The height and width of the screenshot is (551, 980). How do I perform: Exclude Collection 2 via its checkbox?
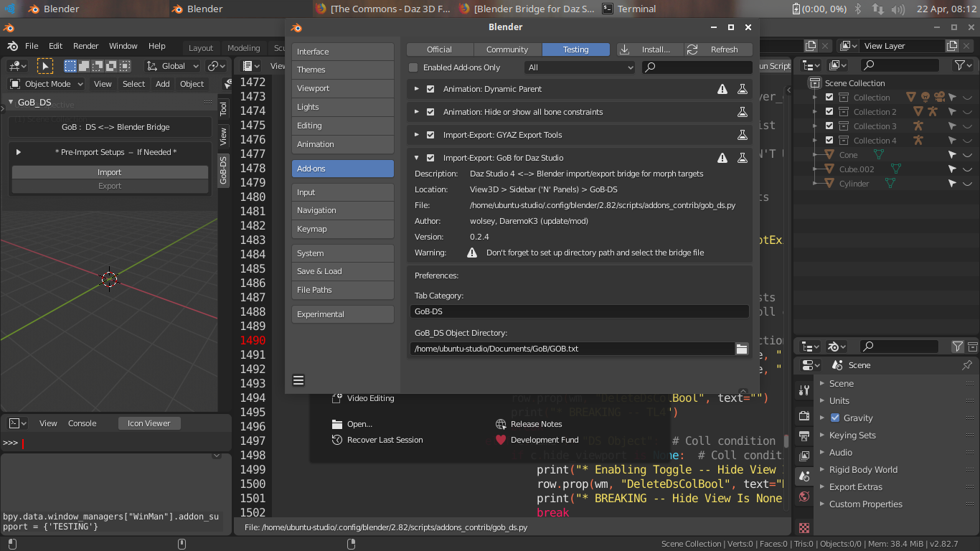829,112
